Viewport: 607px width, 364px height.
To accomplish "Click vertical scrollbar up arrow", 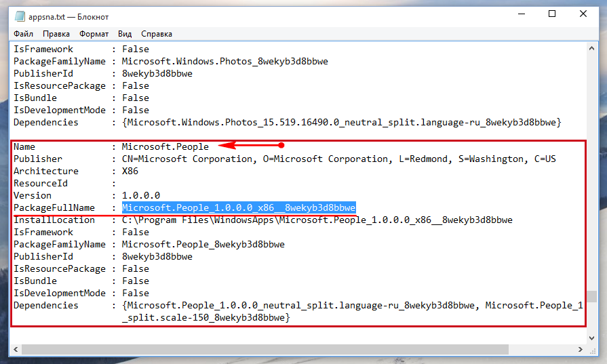I will point(591,48).
